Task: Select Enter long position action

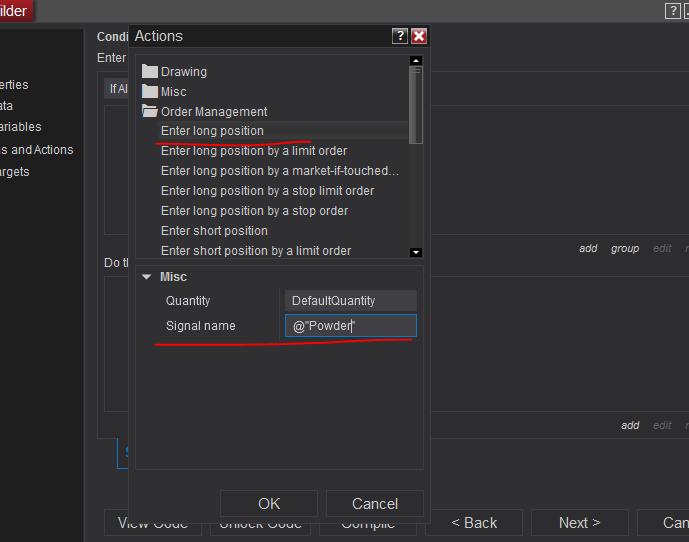Action: [x=212, y=131]
